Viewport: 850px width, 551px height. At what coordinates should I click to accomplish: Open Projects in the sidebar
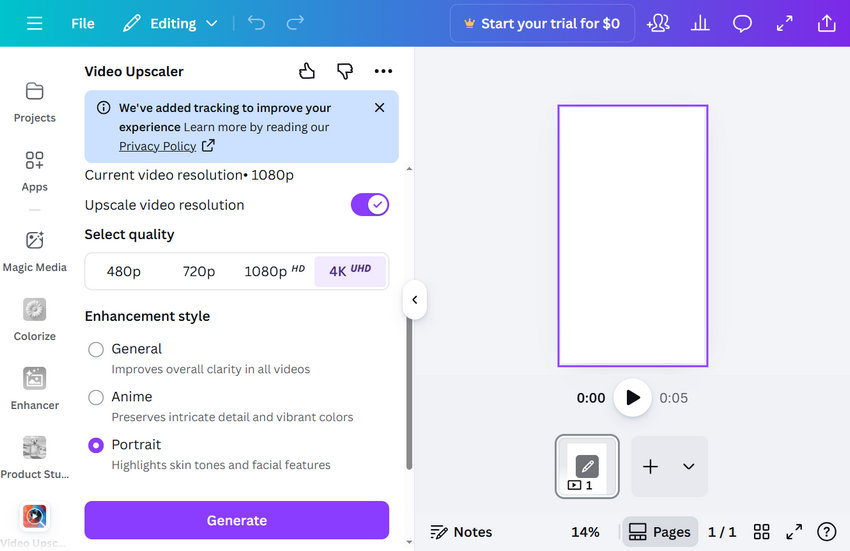coord(35,102)
